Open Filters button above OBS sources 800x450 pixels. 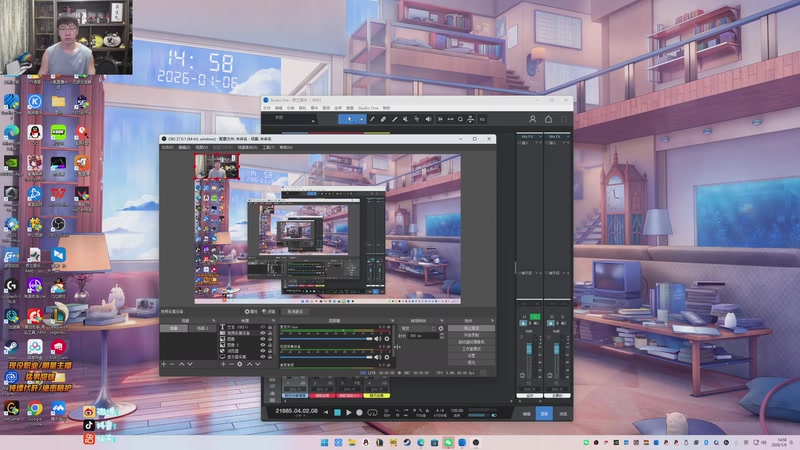point(269,312)
